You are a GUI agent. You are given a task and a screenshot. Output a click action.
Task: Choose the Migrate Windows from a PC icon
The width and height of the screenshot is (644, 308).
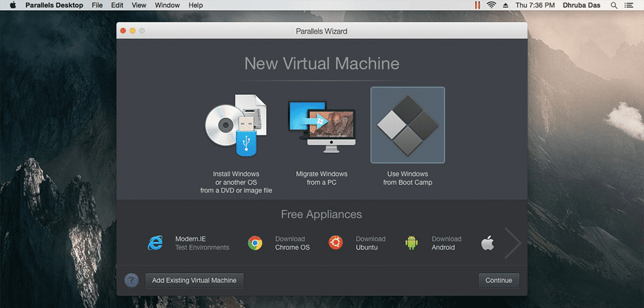[x=321, y=127]
